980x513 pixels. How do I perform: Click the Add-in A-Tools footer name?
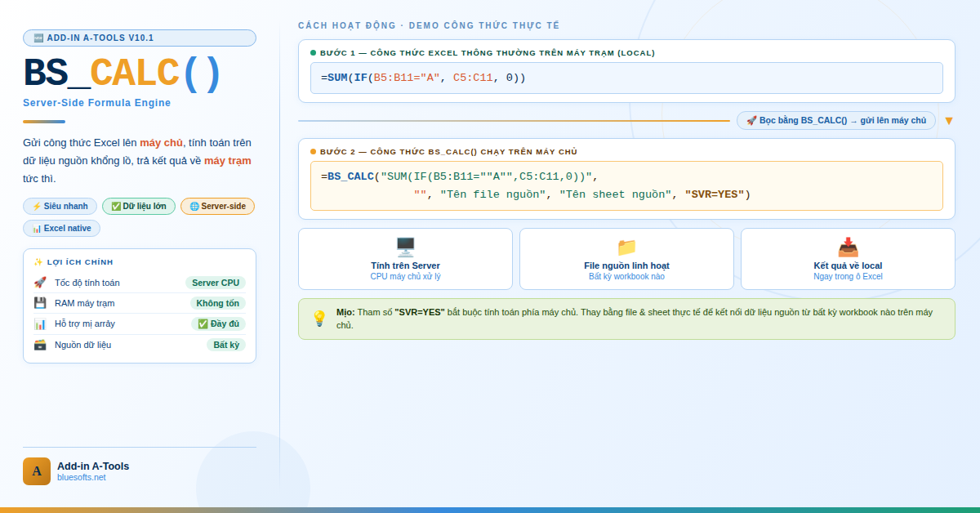(93, 466)
